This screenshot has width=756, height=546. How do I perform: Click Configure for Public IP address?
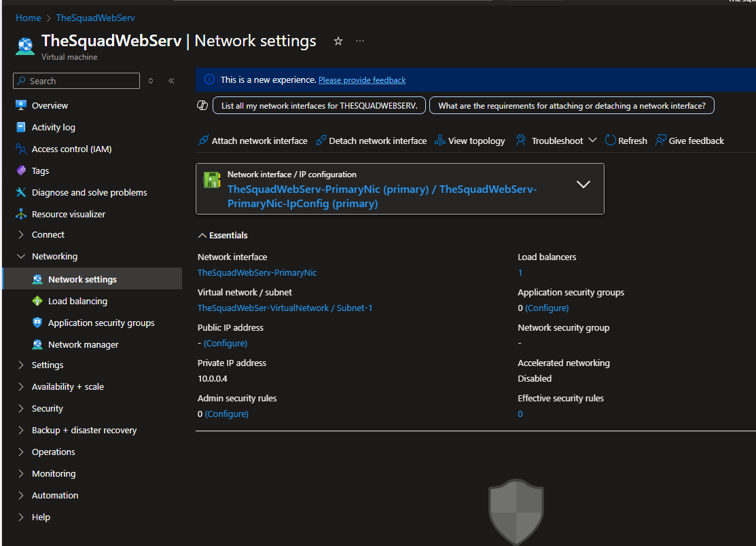click(225, 343)
